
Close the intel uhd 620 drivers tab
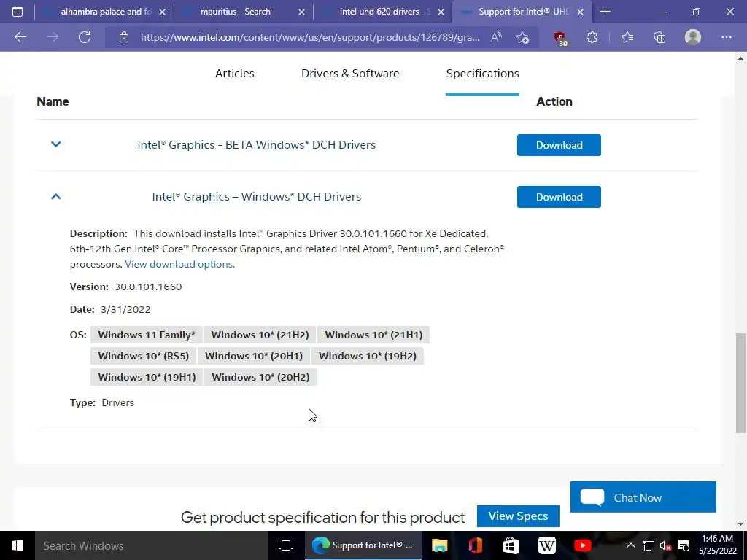[x=441, y=12]
